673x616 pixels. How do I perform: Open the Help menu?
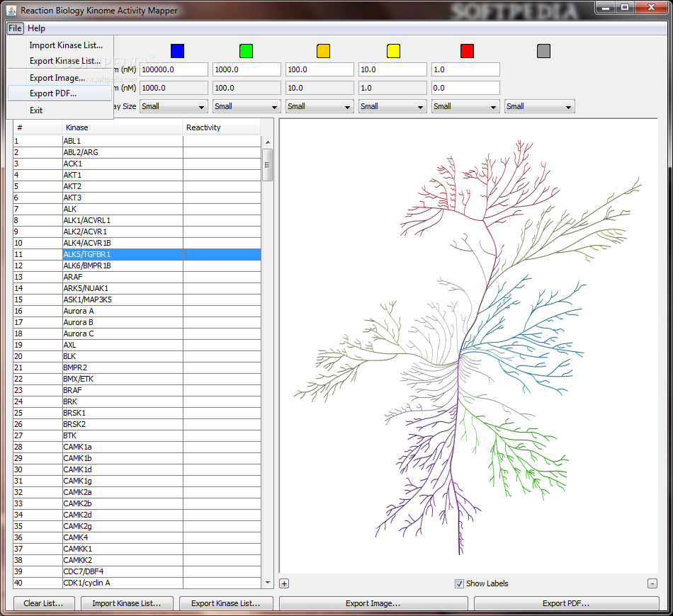point(36,28)
